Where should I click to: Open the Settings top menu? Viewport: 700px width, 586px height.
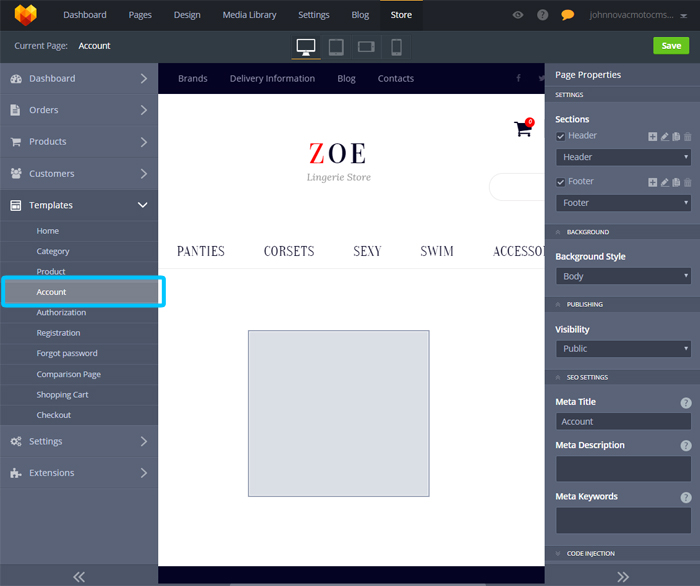tap(314, 15)
